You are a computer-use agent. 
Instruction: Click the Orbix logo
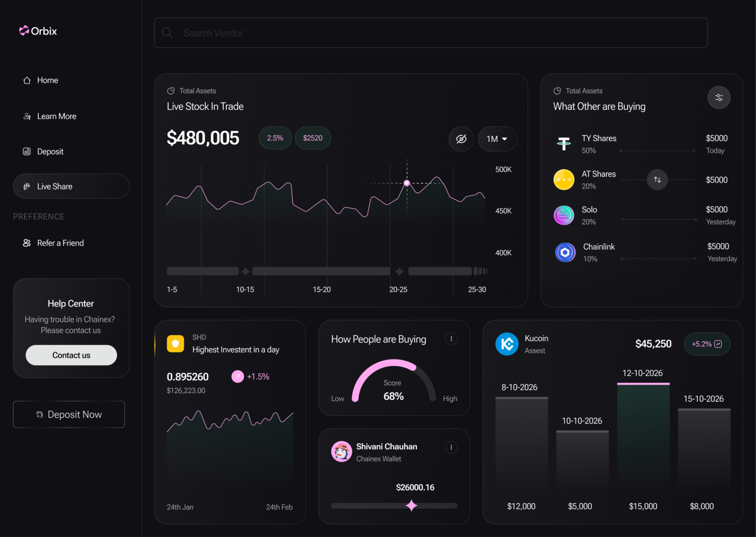[x=38, y=31]
